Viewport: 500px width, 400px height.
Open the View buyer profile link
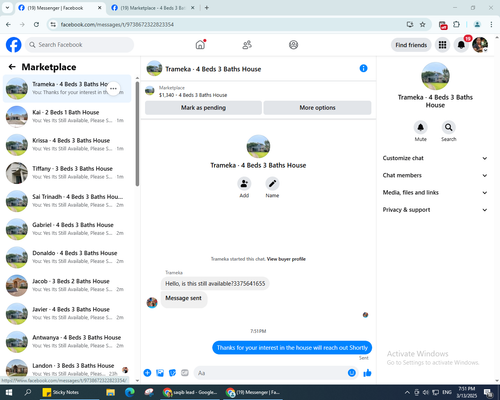[x=286, y=259]
